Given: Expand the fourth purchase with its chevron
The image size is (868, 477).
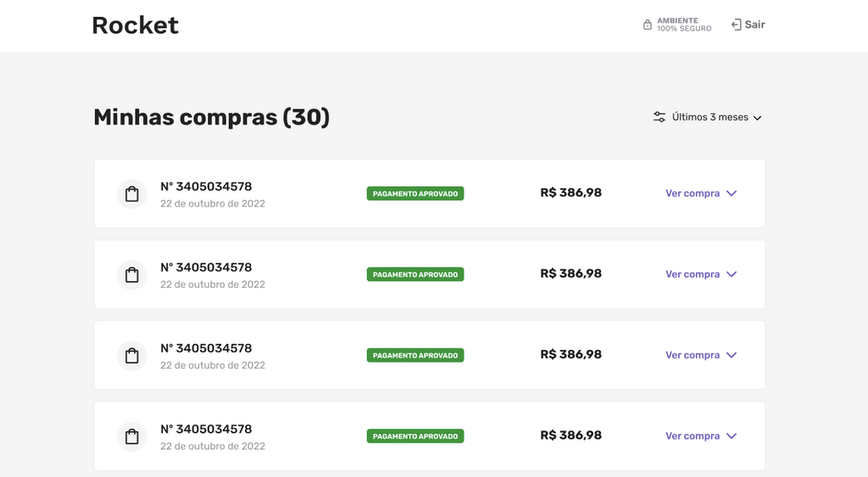Looking at the screenshot, I should point(732,435).
